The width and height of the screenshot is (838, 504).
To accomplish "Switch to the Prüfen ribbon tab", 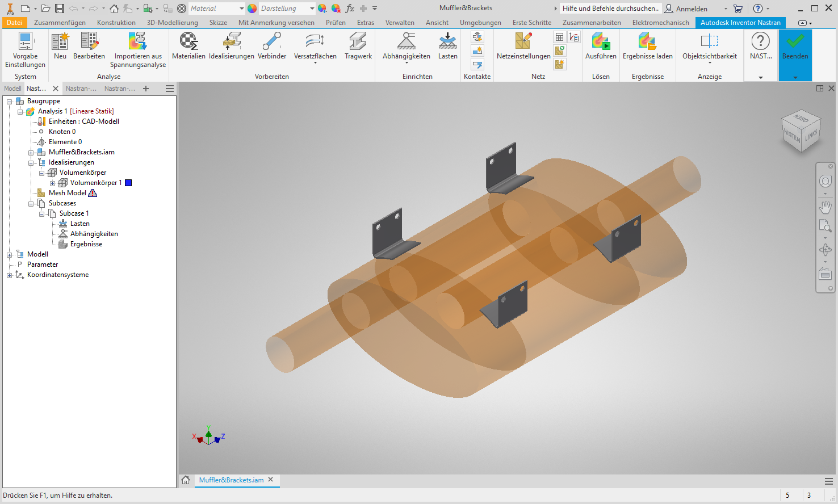I will pyautogui.click(x=336, y=23).
